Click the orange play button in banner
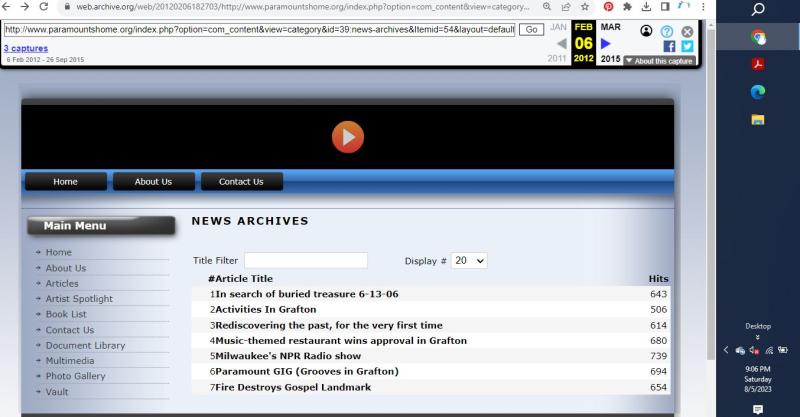Viewport: 800px width, 417px height. [347, 136]
